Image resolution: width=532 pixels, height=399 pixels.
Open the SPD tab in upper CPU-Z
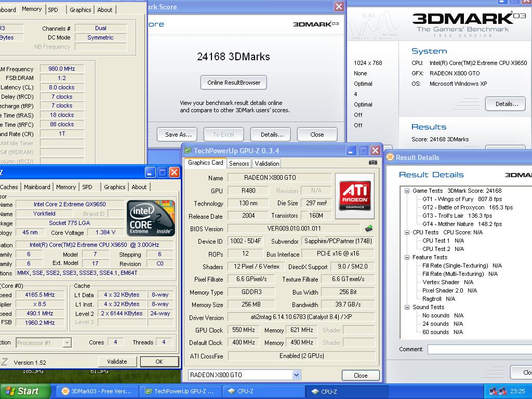(x=53, y=10)
